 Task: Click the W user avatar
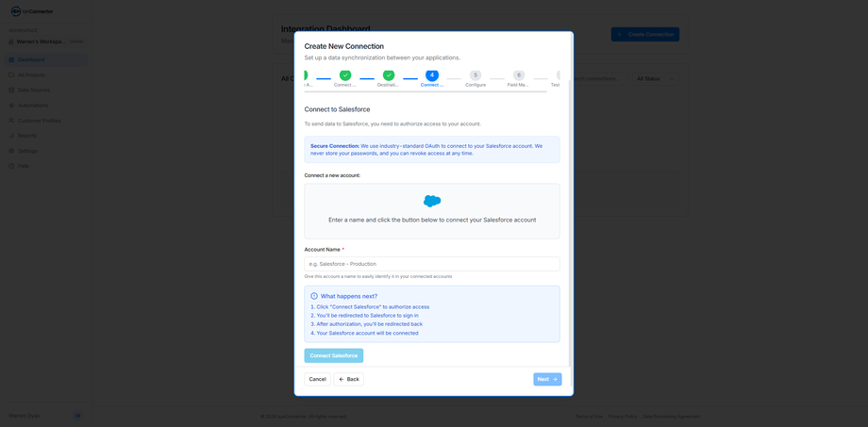[x=77, y=416]
